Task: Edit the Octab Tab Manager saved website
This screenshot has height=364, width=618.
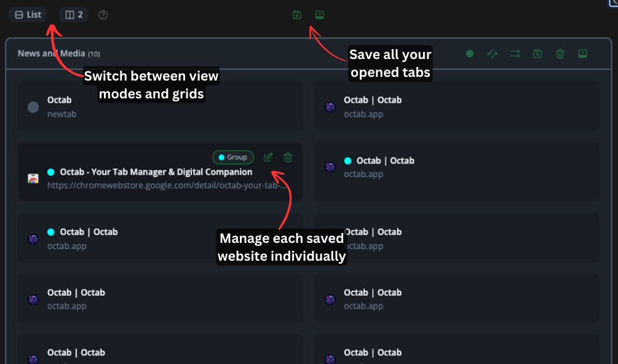Action: click(x=268, y=157)
